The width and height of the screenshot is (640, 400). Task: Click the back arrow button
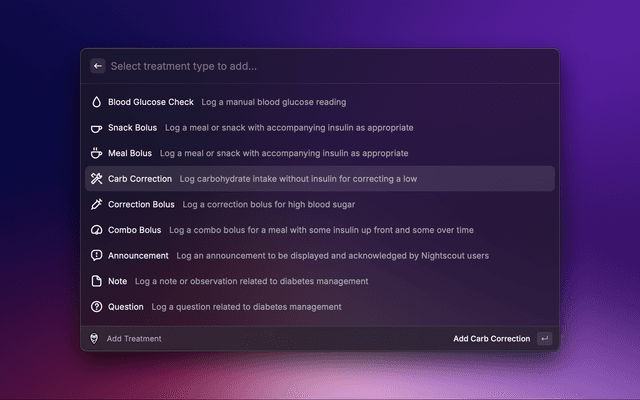tap(98, 66)
